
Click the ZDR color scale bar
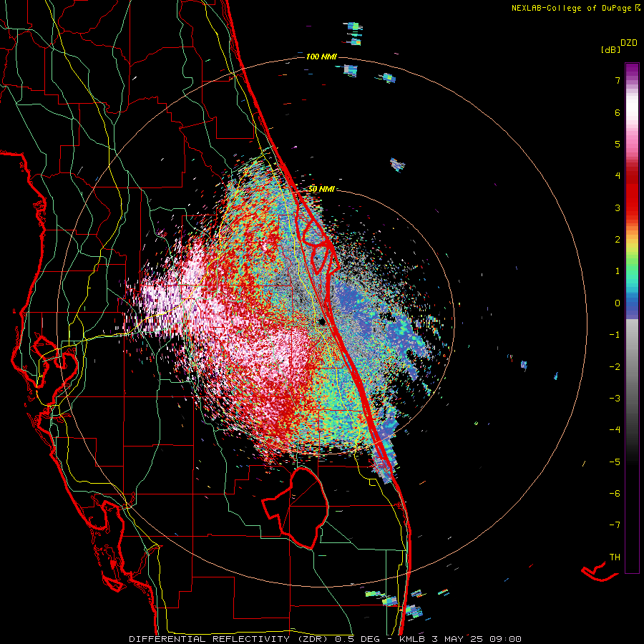click(632, 318)
